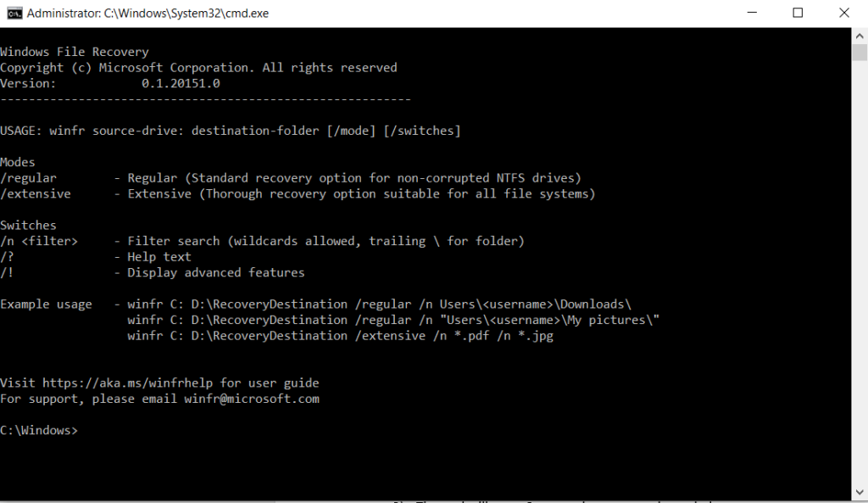Click the Switches section heading
The image size is (868, 503).
coord(28,225)
